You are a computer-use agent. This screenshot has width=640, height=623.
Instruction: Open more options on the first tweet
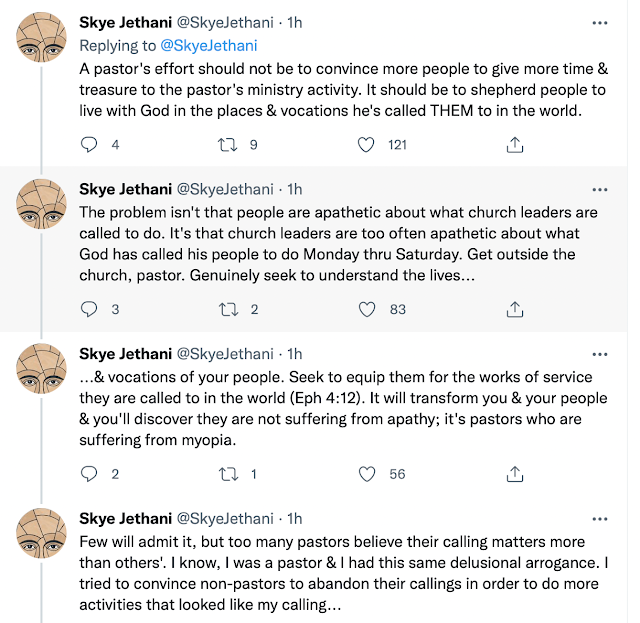pos(598,21)
